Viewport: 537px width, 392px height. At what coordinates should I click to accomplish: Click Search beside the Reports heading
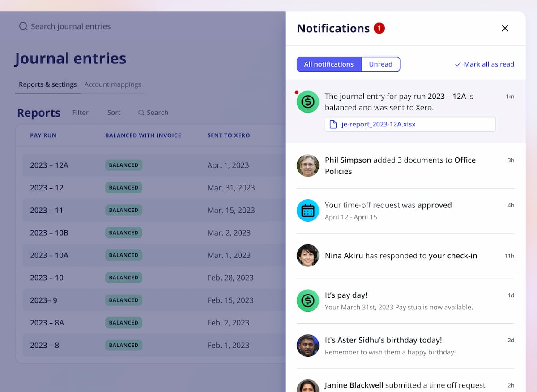click(153, 113)
